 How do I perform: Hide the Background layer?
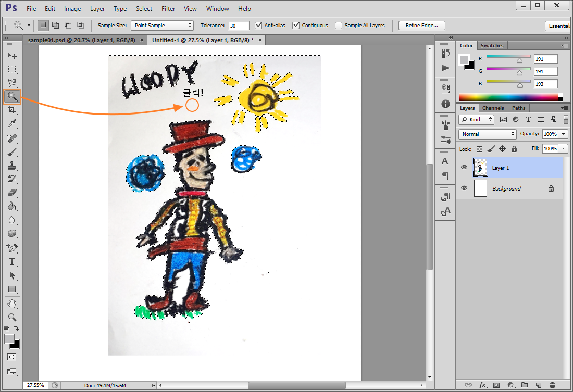464,188
